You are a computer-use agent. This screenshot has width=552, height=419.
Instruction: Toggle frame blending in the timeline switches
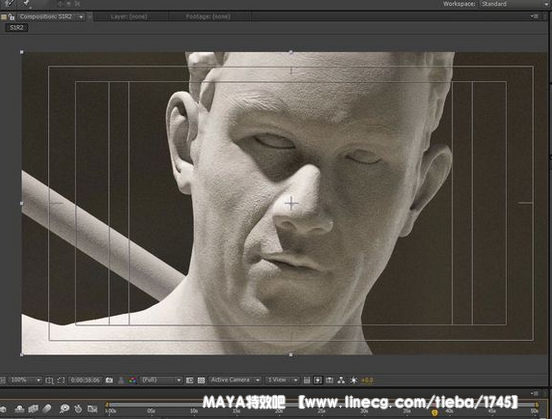(x=33, y=409)
